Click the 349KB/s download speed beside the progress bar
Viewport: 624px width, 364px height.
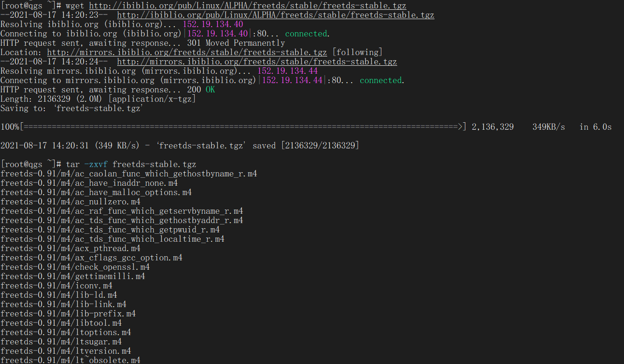coord(548,127)
